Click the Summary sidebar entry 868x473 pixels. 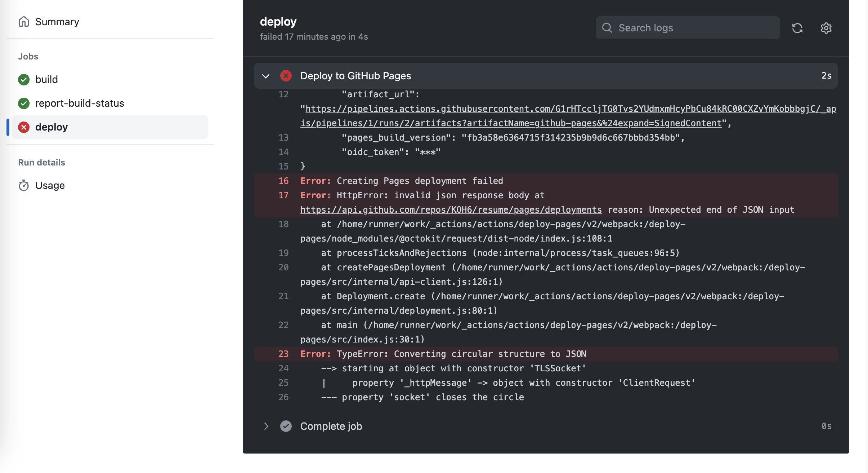[x=57, y=21]
